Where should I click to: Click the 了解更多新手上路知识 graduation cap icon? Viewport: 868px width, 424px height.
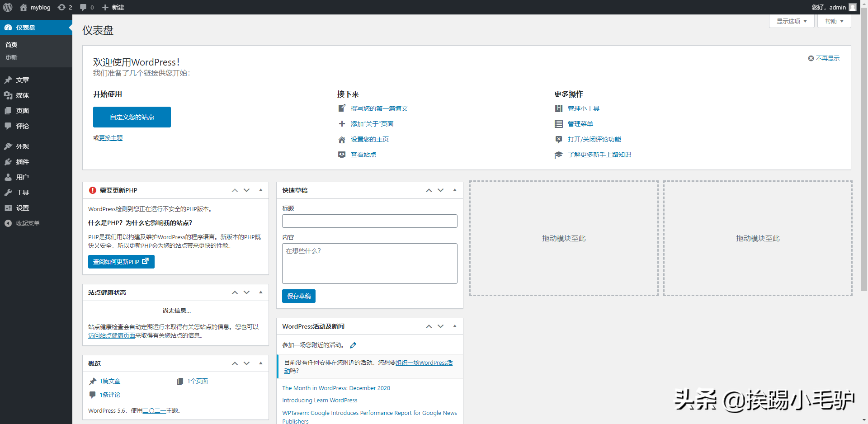point(559,155)
